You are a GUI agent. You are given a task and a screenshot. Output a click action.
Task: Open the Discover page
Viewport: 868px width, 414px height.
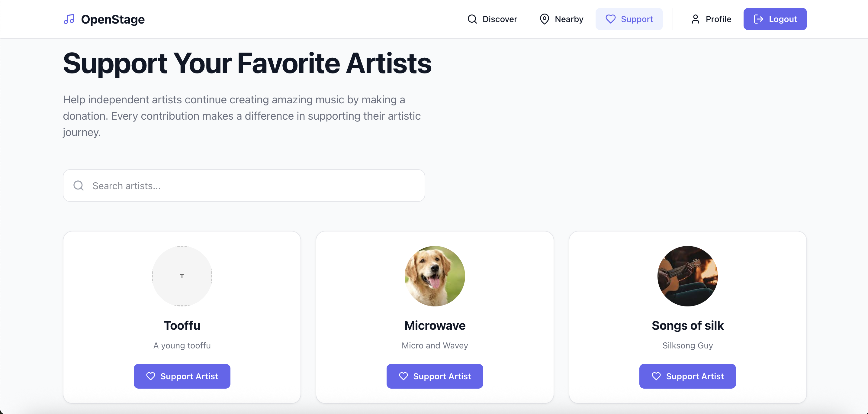[x=500, y=19]
